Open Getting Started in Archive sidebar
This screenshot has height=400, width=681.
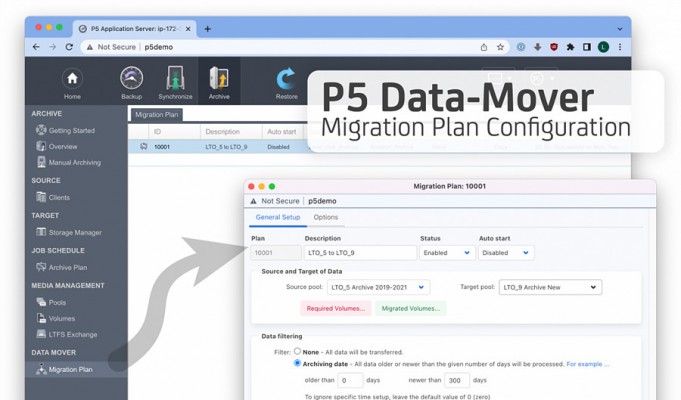tap(66, 130)
